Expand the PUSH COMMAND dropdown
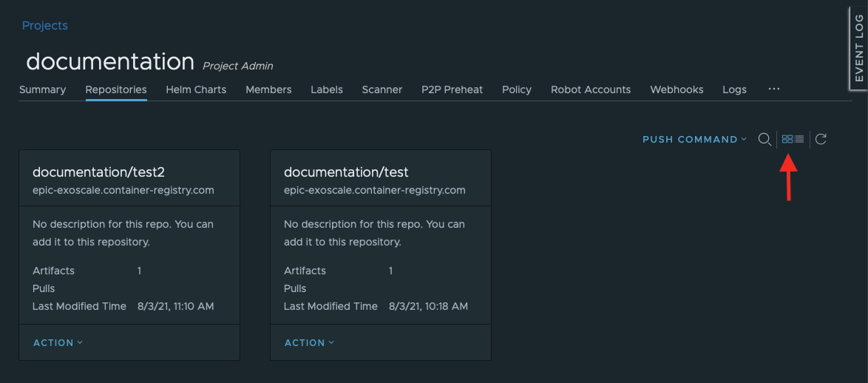This screenshot has height=383, width=868. pos(694,140)
